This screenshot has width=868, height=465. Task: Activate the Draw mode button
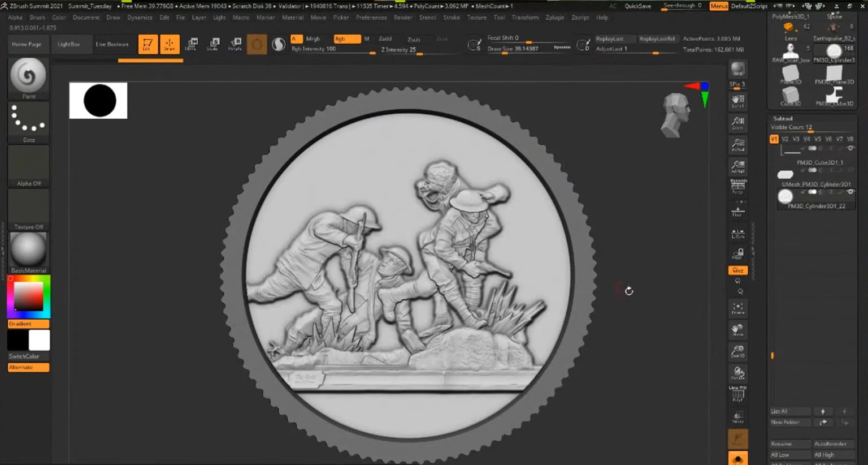pos(170,44)
